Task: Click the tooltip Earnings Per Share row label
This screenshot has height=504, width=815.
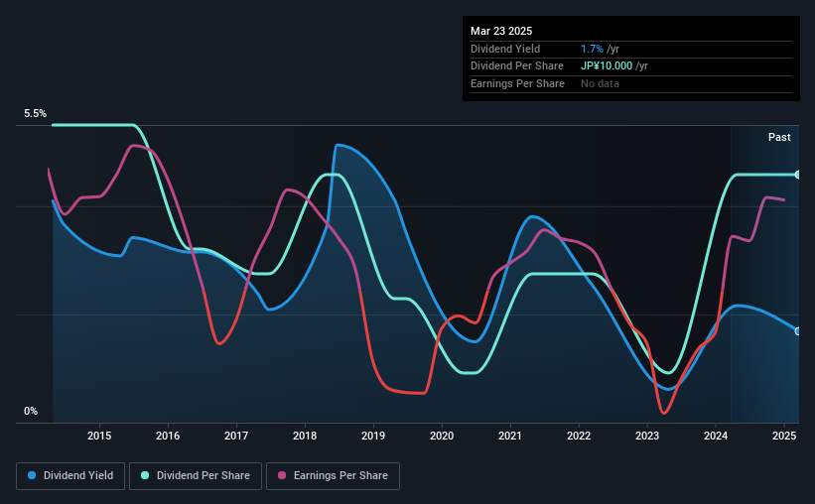Action: 517,83
